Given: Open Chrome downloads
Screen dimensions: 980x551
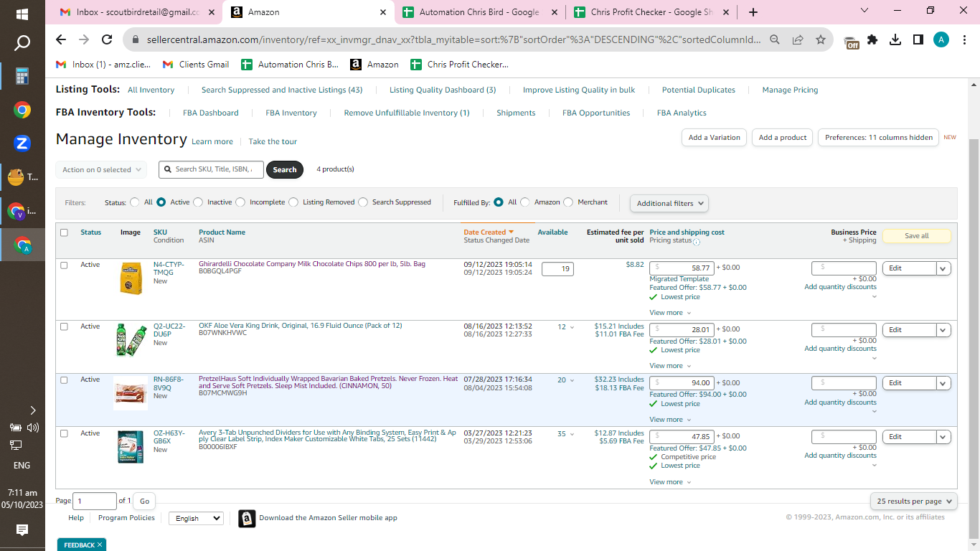Looking at the screenshot, I should tap(895, 40).
